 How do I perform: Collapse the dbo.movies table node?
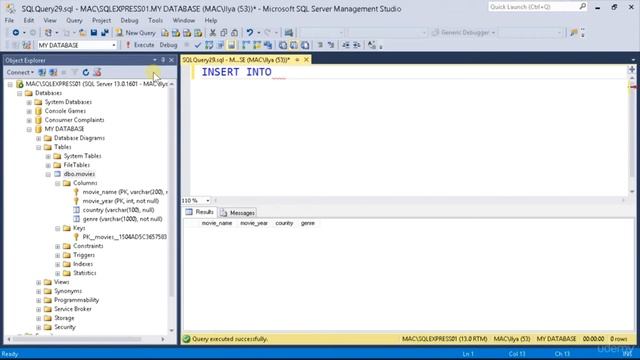48,174
